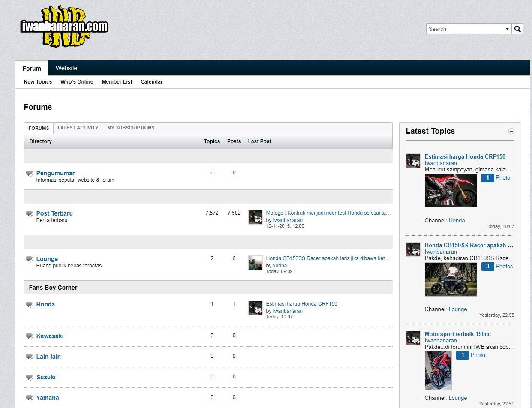Click the Yamaha forum speech-bubble icon
The width and height of the screenshot is (532, 408).
(x=30, y=398)
